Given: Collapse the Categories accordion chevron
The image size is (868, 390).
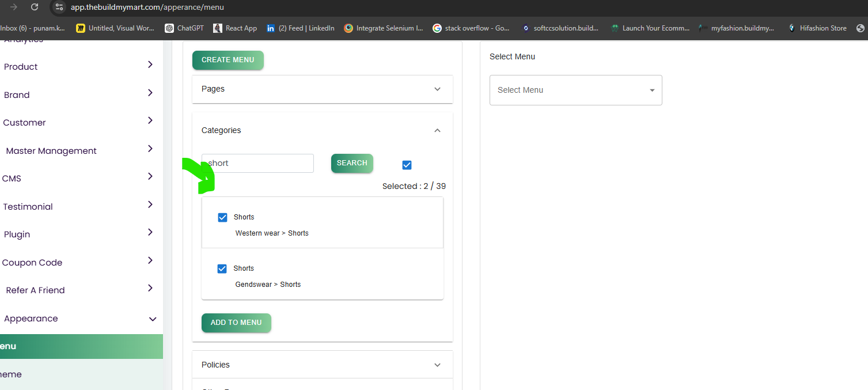Looking at the screenshot, I should pos(437,131).
